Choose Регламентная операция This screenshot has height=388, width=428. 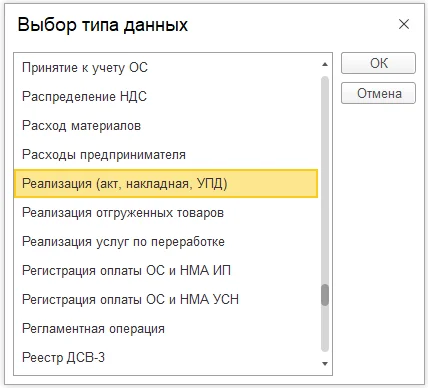166,329
